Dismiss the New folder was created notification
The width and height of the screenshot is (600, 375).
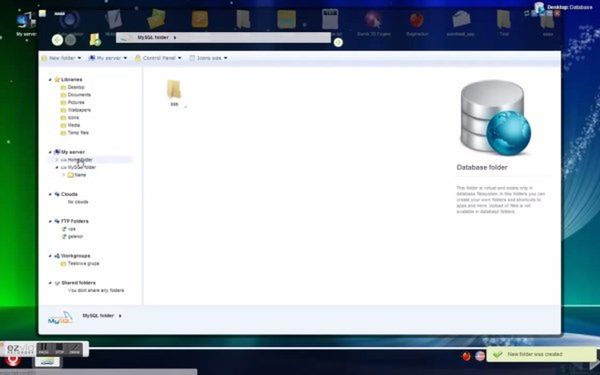[x=541, y=354]
